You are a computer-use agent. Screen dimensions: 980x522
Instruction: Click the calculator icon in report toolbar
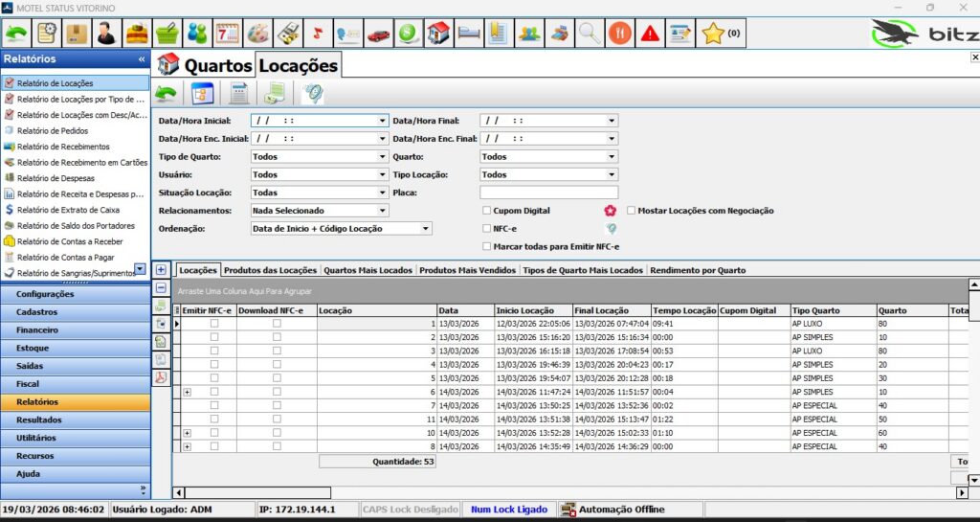tap(239, 93)
